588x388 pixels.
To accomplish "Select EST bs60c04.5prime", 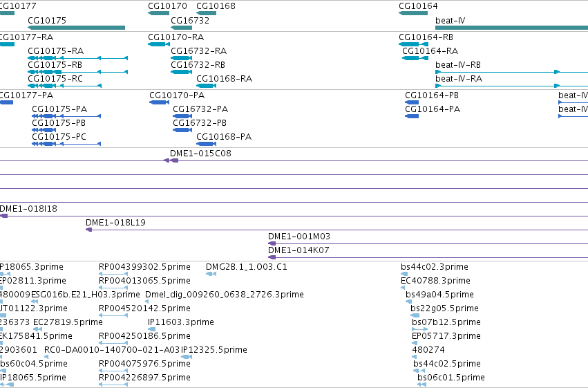I will [3, 371].
